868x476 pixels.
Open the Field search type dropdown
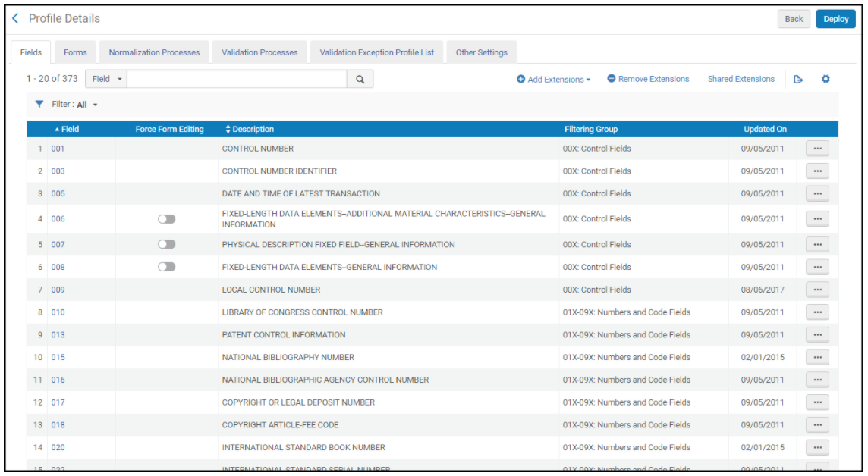(x=106, y=79)
